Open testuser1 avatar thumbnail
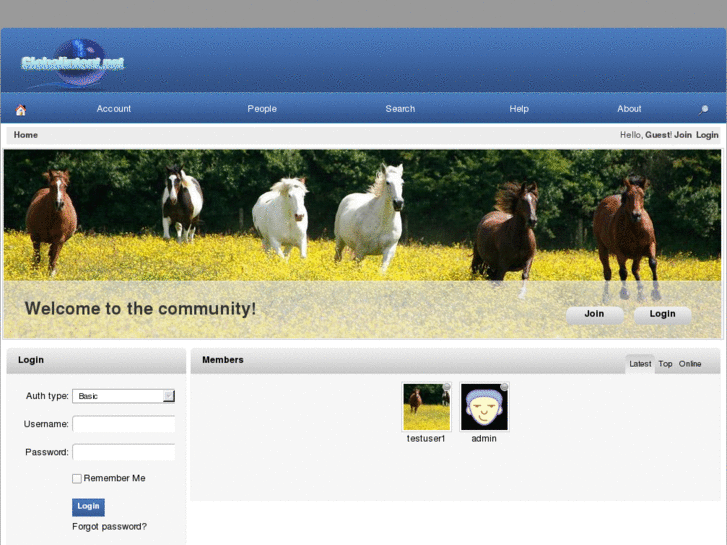Viewport: 727px width, 545px height. (426, 407)
